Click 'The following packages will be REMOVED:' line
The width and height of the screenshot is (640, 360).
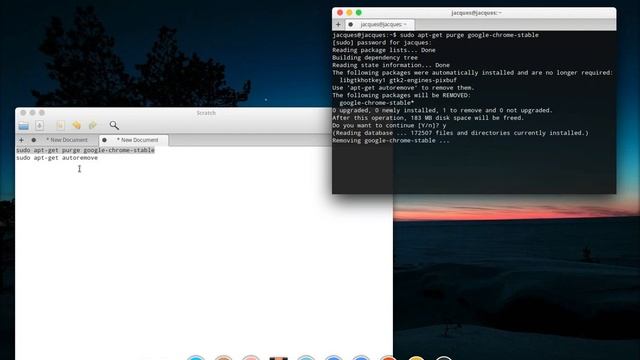401,96
